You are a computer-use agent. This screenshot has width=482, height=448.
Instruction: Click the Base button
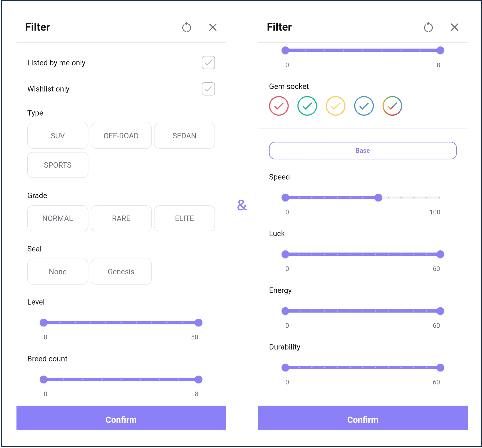[x=363, y=151]
